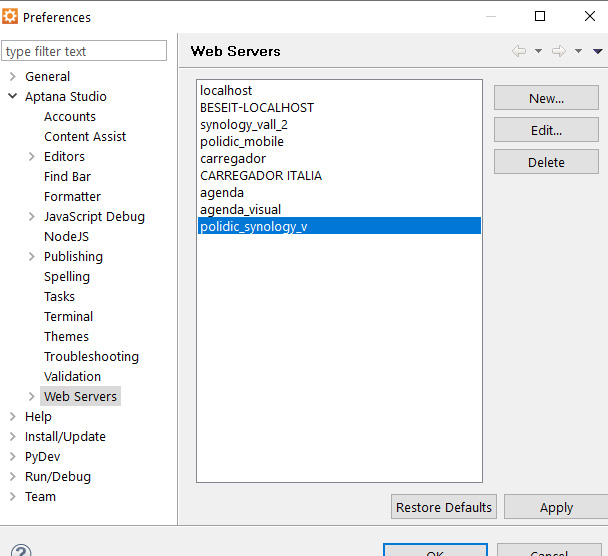This screenshot has width=608, height=556.
Task: Select General in preferences tree
Action: (x=47, y=76)
